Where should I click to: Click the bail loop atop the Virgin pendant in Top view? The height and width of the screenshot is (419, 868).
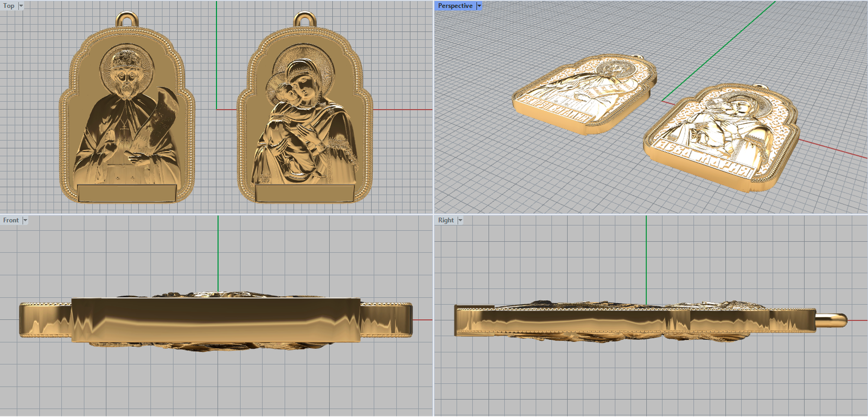(305, 18)
